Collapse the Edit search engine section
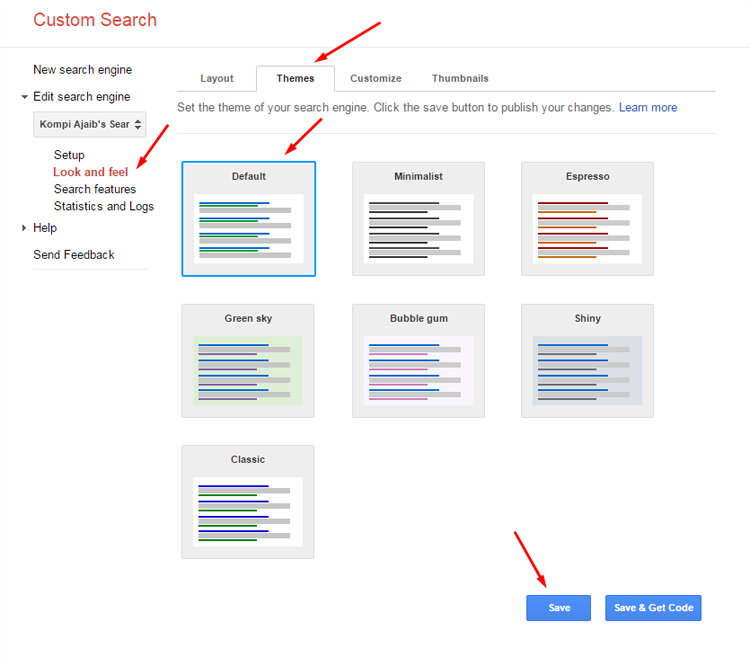750x666 pixels. coord(24,97)
